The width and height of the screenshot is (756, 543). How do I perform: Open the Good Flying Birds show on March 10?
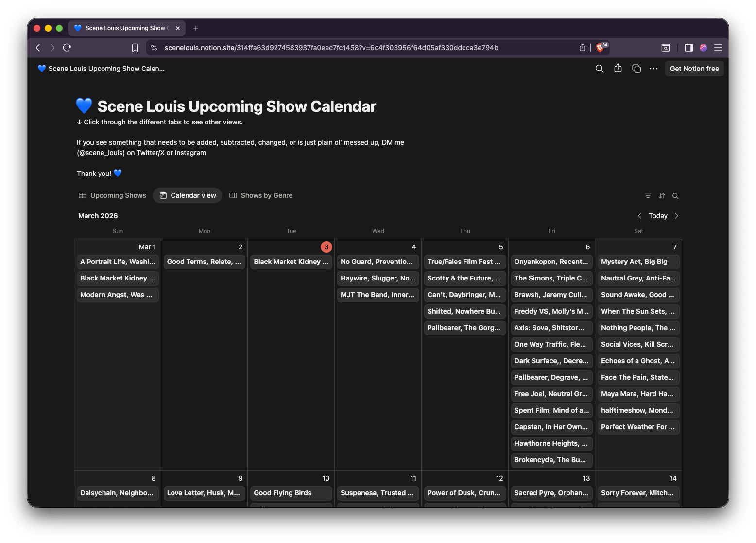point(291,493)
